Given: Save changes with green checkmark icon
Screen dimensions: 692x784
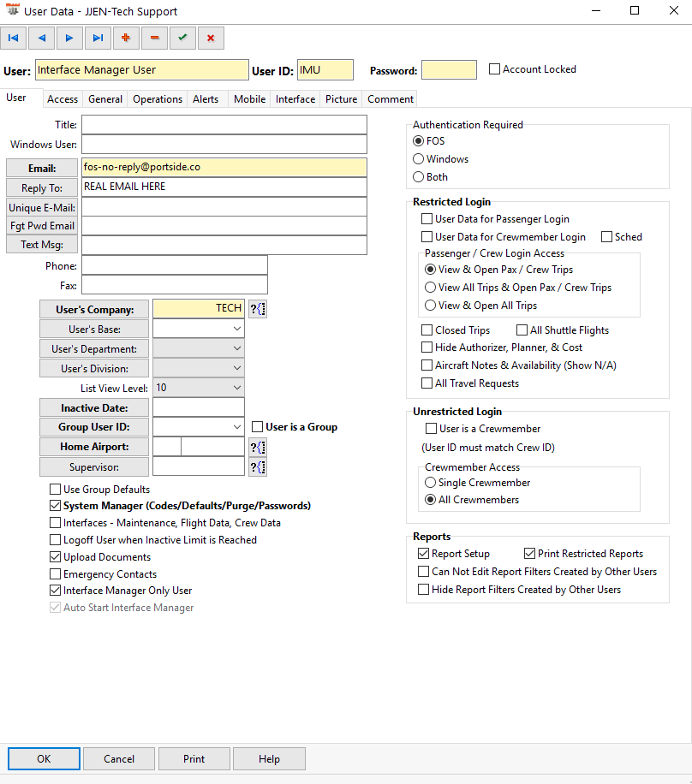Looking at the screenshot, I should [x=182, y=38].
